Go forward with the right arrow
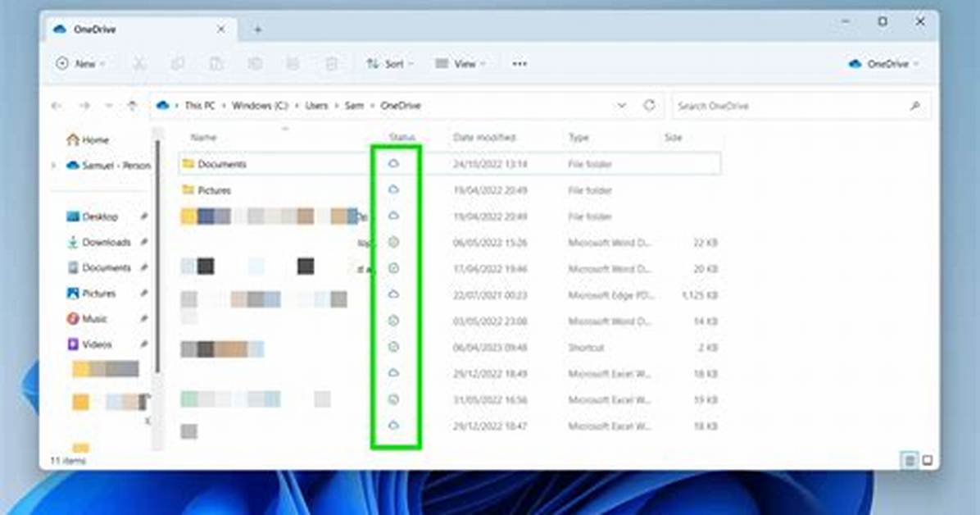This screenshot has height=515, width=980. tap(84, 106)
